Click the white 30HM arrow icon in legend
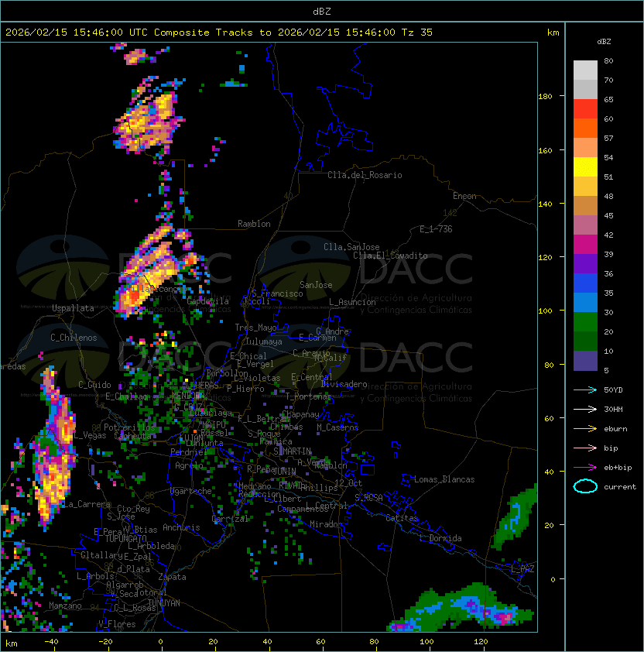The image size is (644, 652). 585,409
